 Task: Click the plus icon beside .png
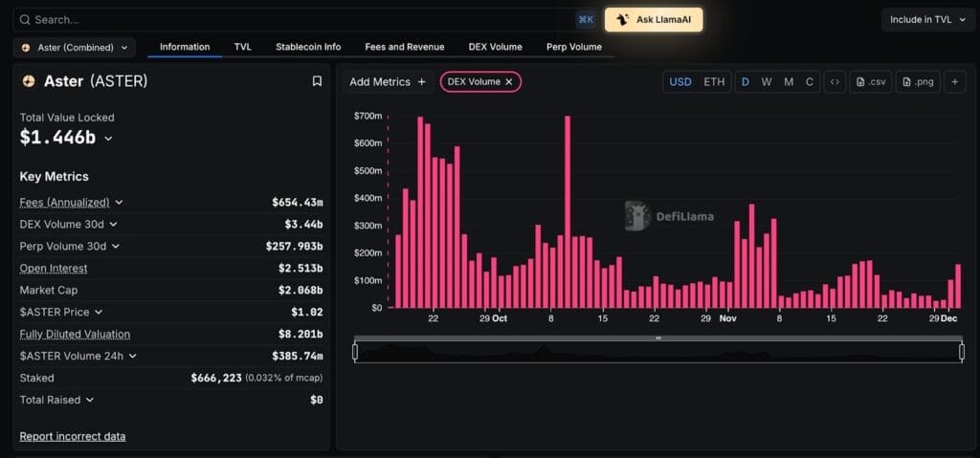click(x=954, y=82)
